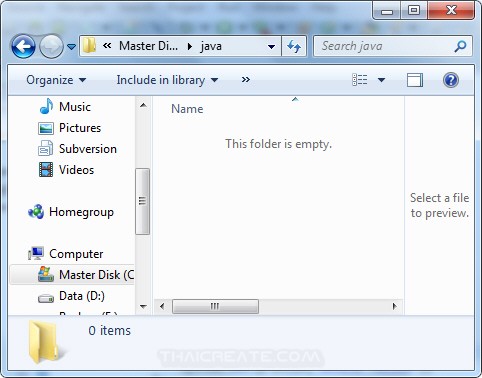This screenshot has height=378, width=482.
Task: Select Subversion in the navigation pane
Action: point(88,149)
